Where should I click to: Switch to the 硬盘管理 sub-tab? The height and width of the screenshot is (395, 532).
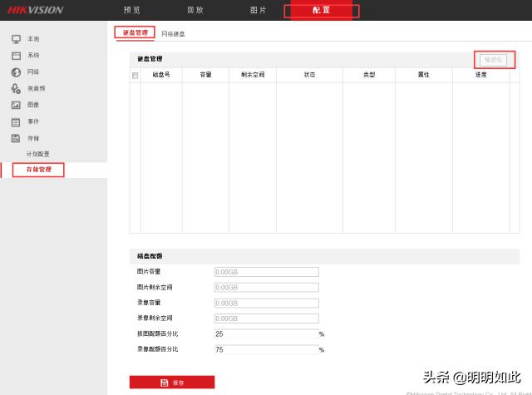[135, 33]
